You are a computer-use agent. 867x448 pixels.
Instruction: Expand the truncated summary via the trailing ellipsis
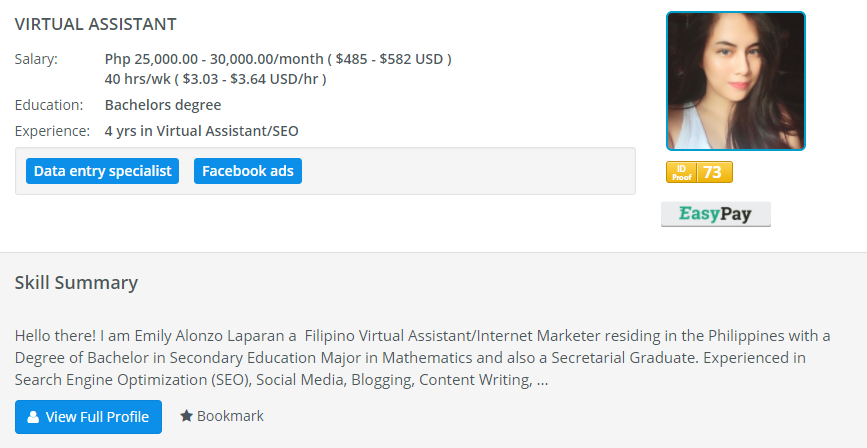click(x=542, y=381)
